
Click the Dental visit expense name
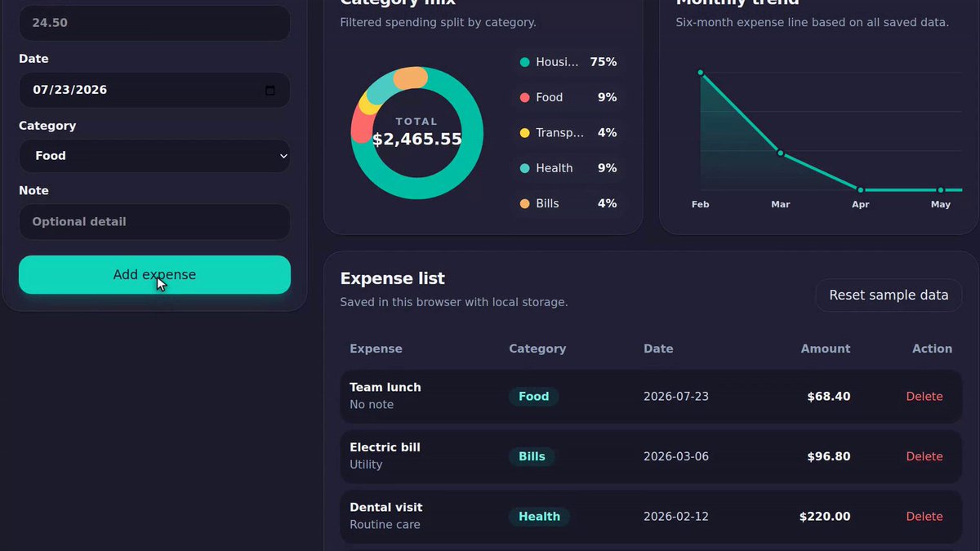(386, 508)
